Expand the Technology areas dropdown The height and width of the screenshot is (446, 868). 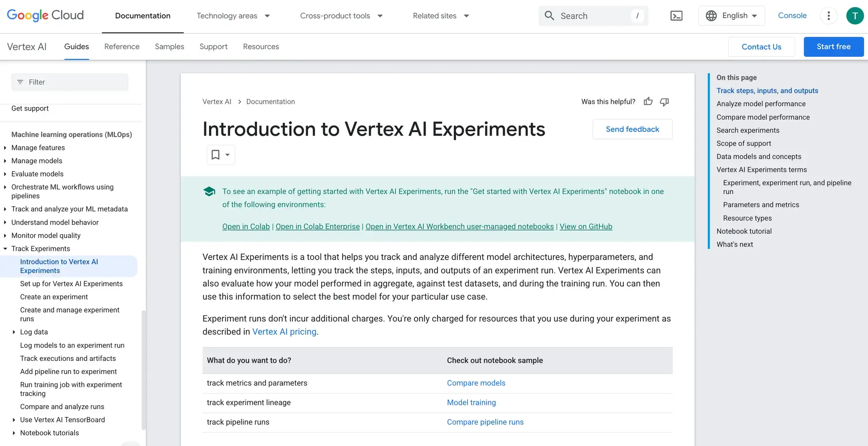tap(233, 16)
